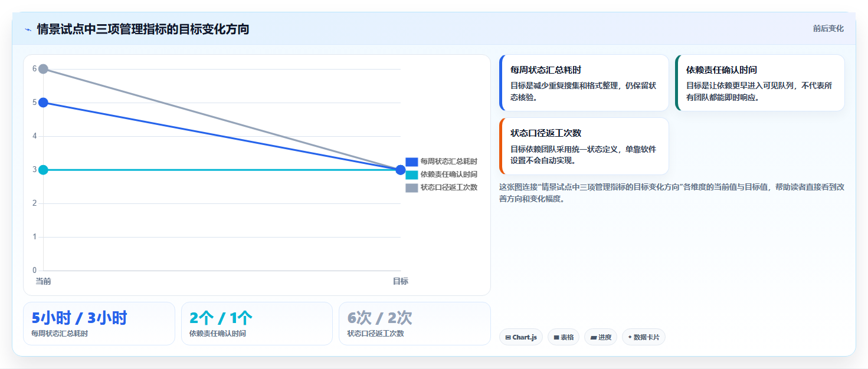Click the 5小时 / 3小时 stat card

99,324
